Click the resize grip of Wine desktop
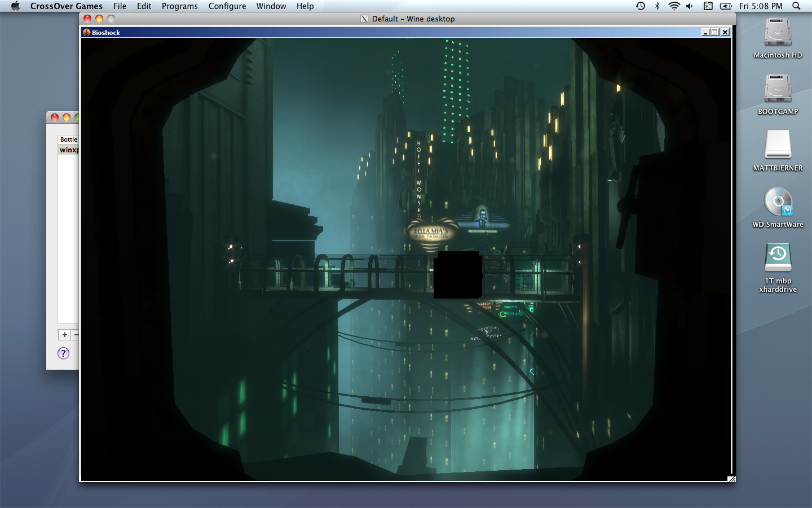Image resolution: width=812 pixels, height=508 pixels. point(731,479)
